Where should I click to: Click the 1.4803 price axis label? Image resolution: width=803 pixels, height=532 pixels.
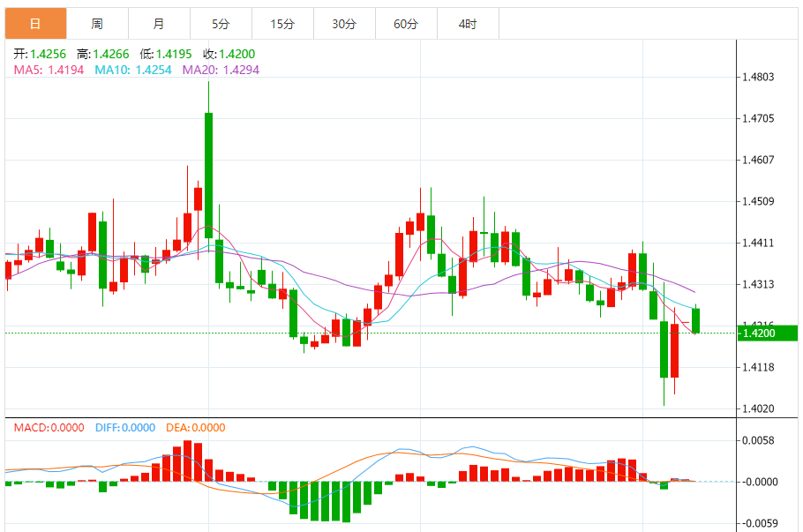click(759, 78)
